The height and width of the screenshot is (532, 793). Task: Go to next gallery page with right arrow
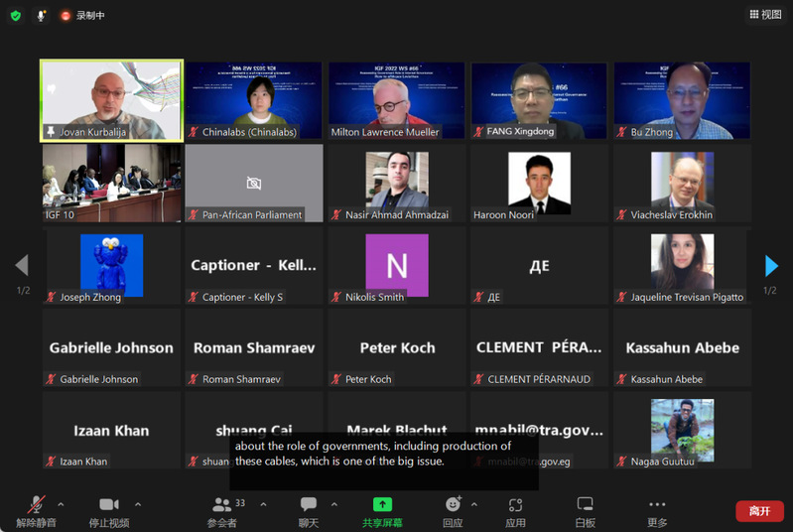pyautogui.click(x=771, y=266)
